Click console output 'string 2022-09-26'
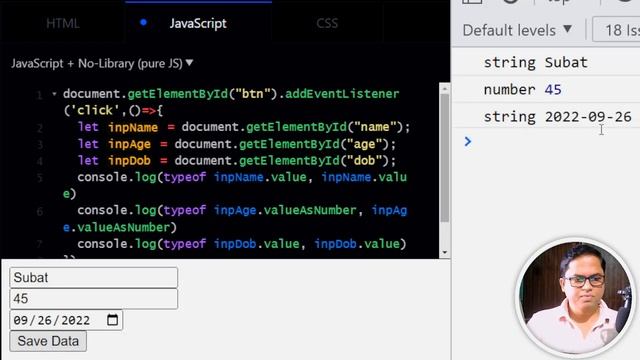The image size is (640, 360). [x=558, y=117]
